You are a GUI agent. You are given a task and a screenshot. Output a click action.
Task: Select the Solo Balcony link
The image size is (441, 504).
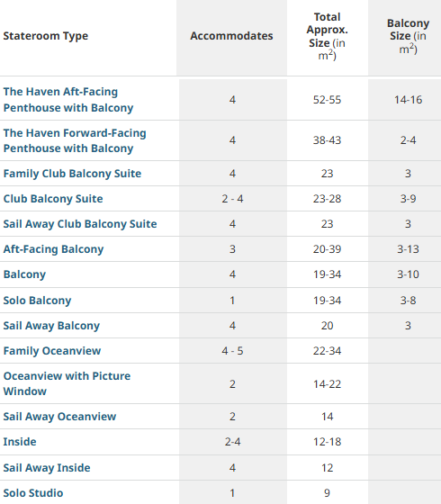pyautogui.click(x=37, y=301)
